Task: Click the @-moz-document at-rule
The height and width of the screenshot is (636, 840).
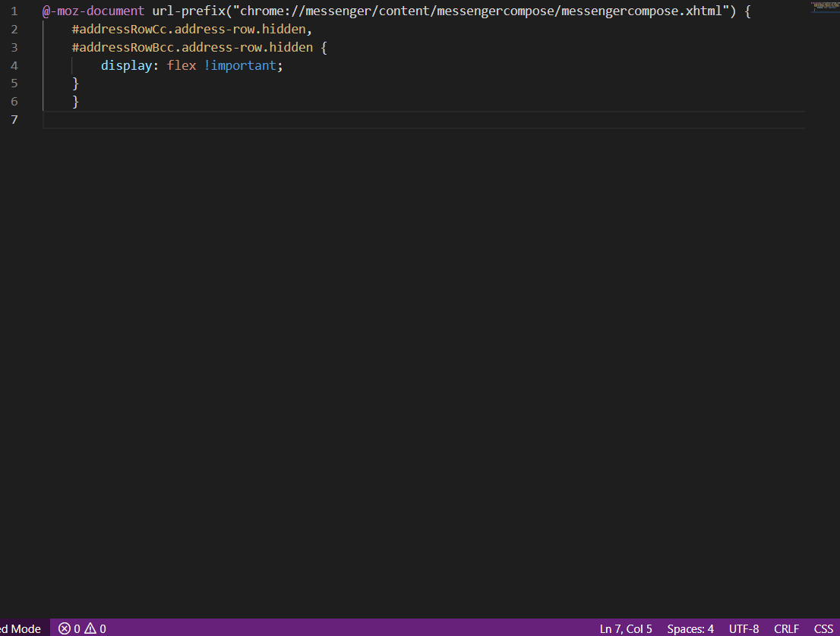Action: click(93, 12)
